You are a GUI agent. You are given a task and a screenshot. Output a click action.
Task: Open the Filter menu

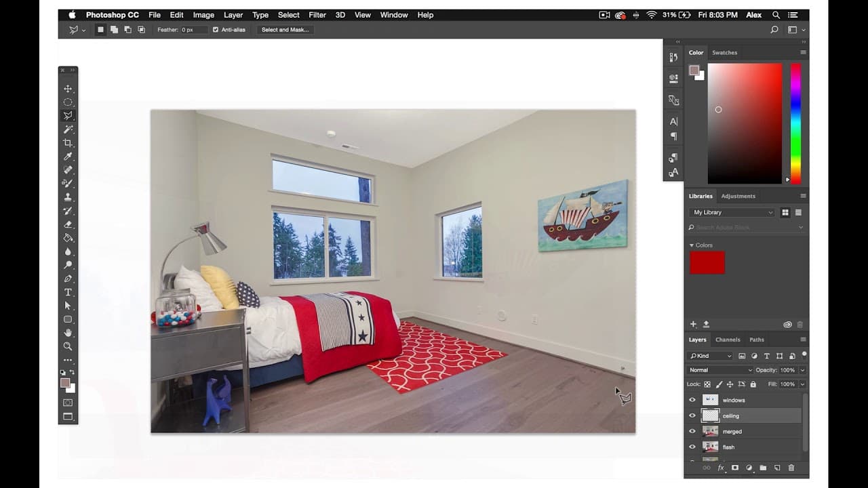(317, 14)
